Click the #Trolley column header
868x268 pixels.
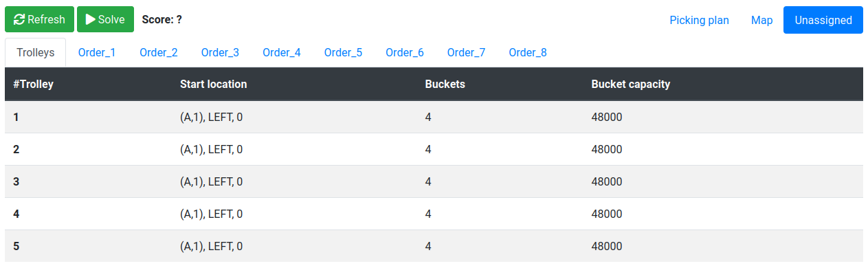[34, 85]
